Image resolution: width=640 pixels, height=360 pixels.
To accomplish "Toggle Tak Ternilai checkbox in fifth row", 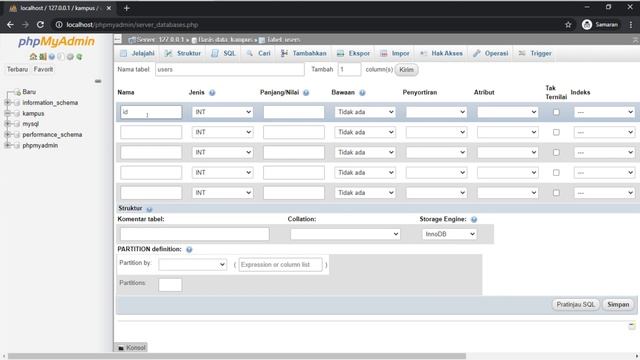I will pos(556,193).
